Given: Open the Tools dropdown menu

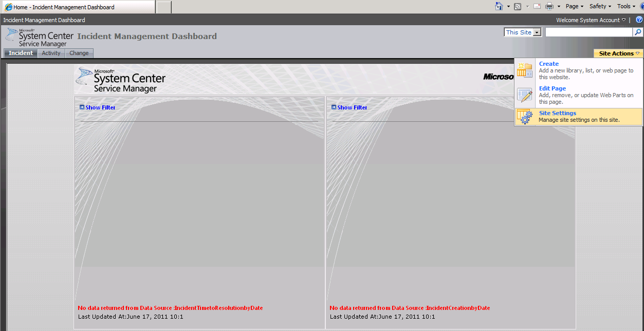Looking at the screenshot, I should pyautogui.click(x=625, y=6).
